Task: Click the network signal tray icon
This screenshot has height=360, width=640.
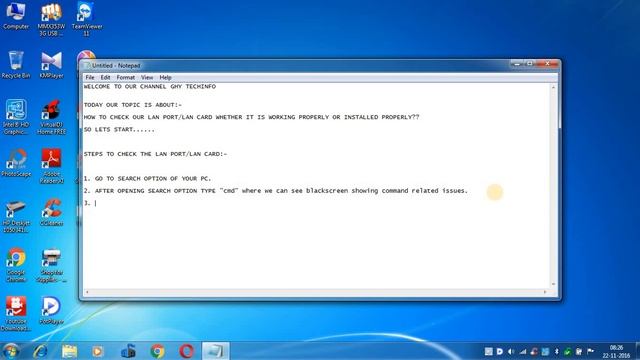Action: 522,351
